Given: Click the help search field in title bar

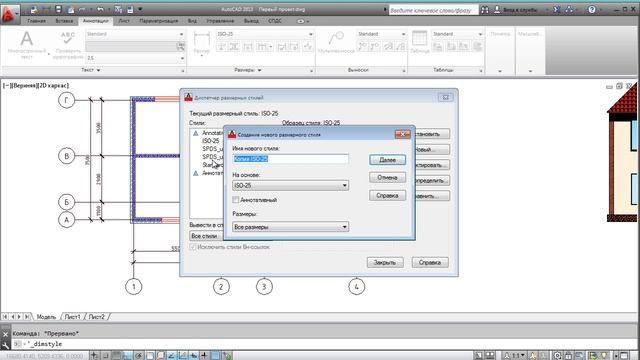Looking at the screenshot, I should click(x=433, y=10).
